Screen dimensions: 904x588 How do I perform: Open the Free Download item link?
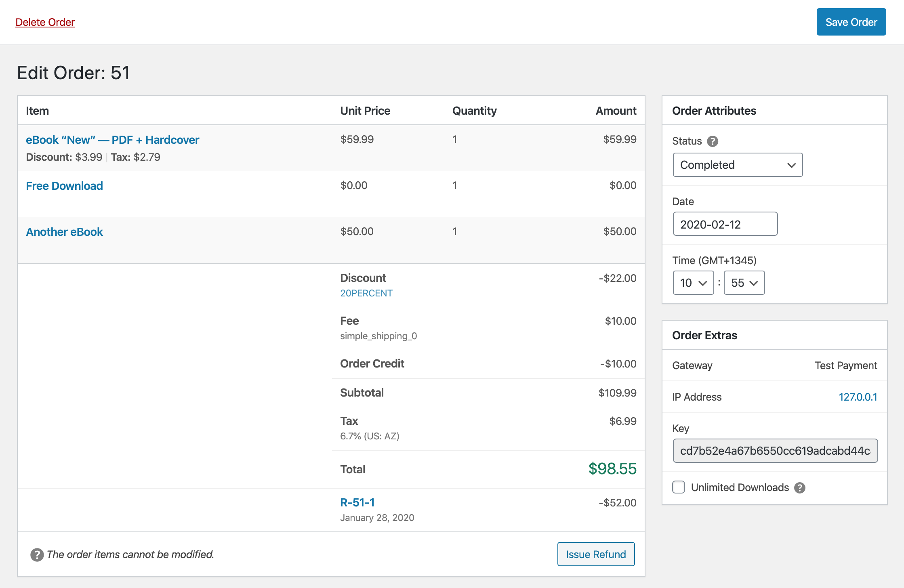64,186
